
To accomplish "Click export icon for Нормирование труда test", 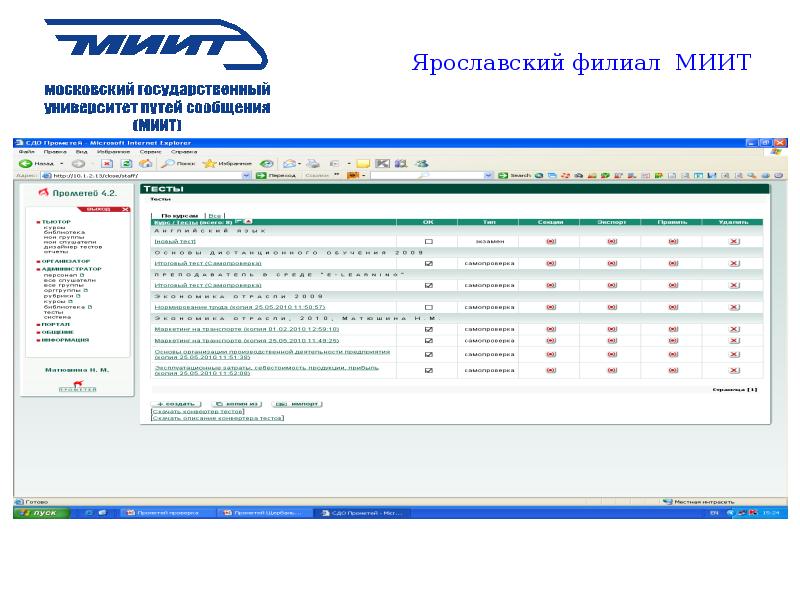I will pos(612,307).
